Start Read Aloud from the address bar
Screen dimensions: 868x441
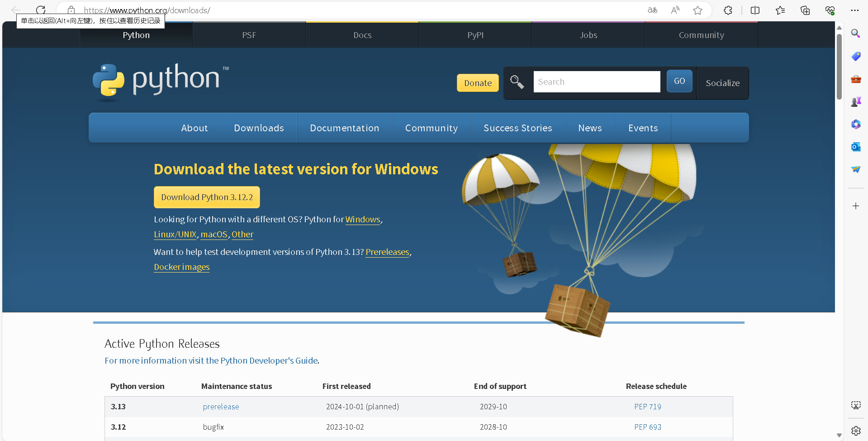click(675, 10)
